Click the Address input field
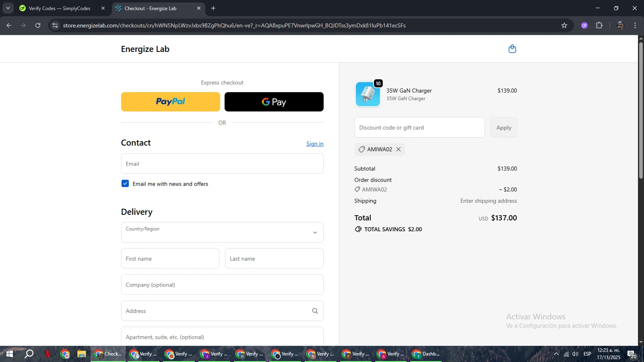 (x=222, y=311)
